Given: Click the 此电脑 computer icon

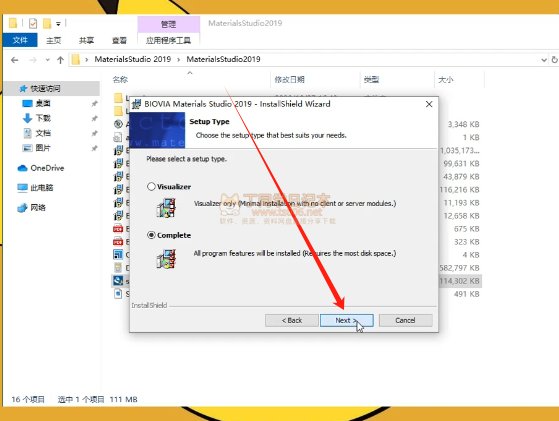Looking at the screenshot, I should point(22,188).
